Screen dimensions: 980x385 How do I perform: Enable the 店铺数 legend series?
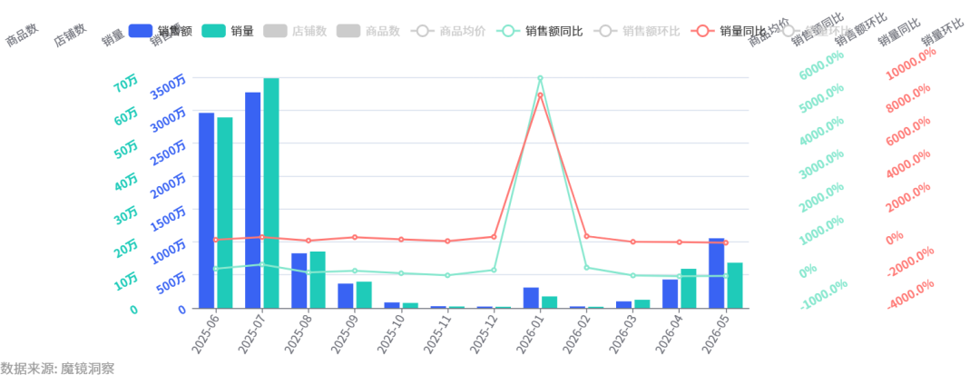[295, 31]
